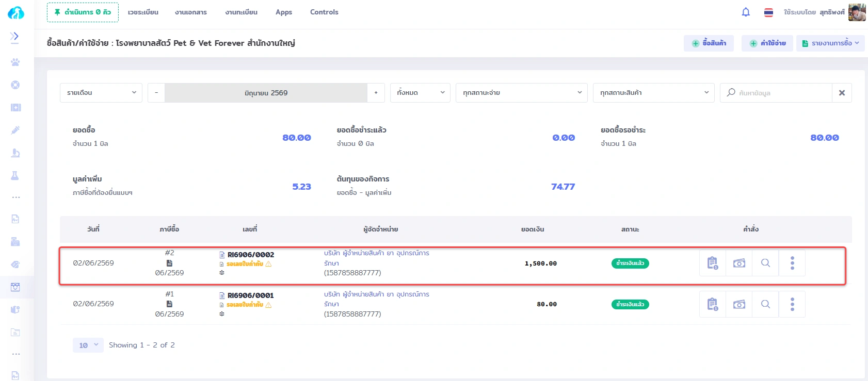
Task: Open the Controls menu
Action: [324, 12]
